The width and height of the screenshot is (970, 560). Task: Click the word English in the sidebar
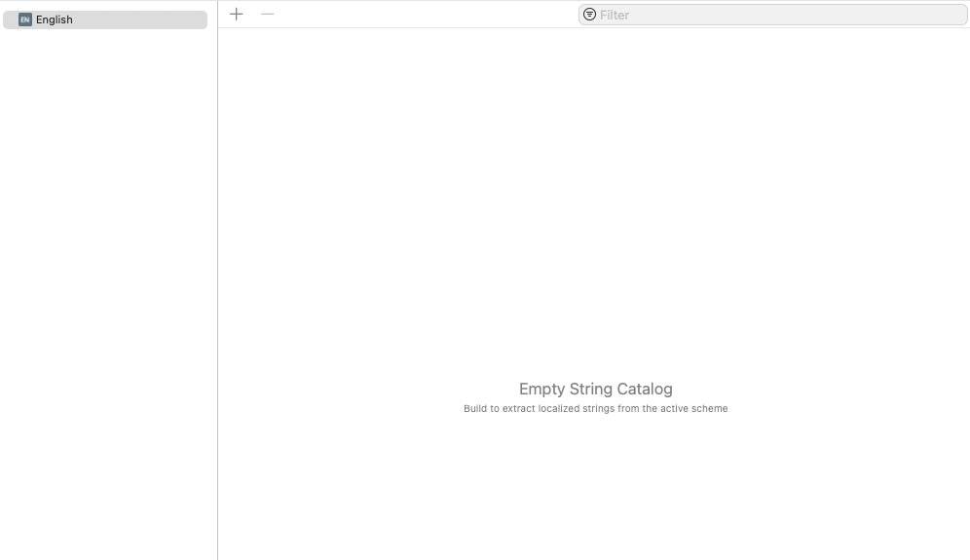tap(55, 19)
